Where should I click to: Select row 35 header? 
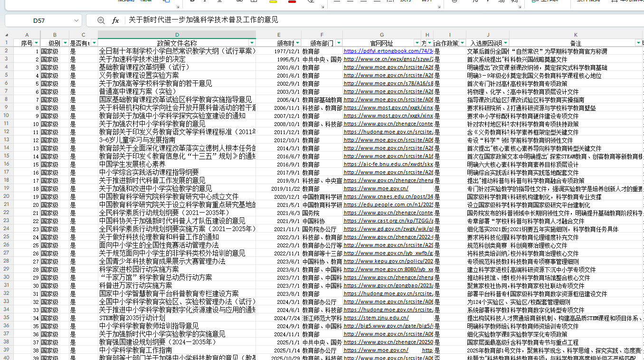[7, 318]
